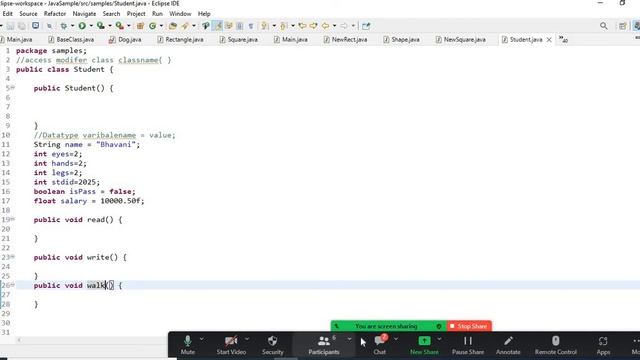Mute the microphone in Zoom

(x=187, y=345)
